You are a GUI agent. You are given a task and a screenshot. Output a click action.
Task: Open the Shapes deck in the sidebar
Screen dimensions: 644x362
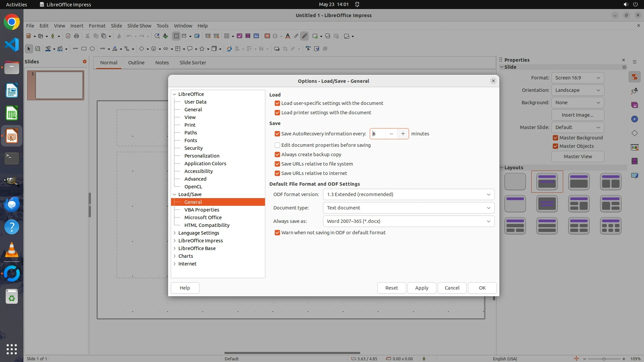click(x=634, y=133)
